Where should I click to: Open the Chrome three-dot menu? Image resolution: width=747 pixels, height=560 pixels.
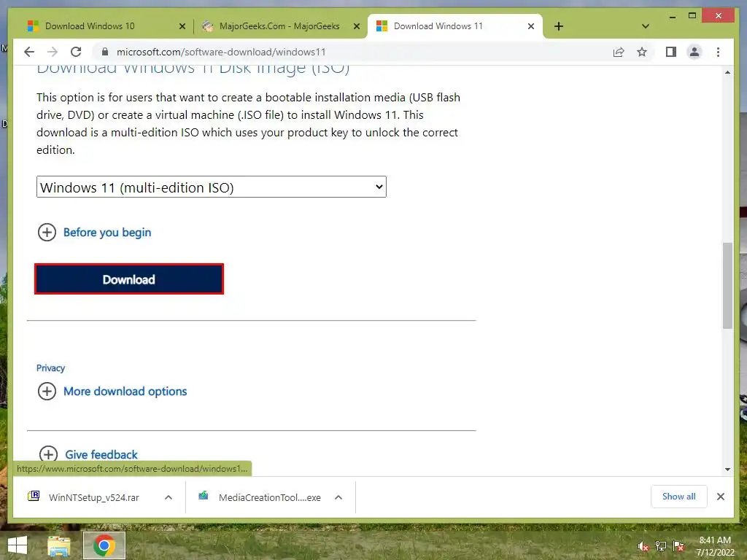[718, 52]
